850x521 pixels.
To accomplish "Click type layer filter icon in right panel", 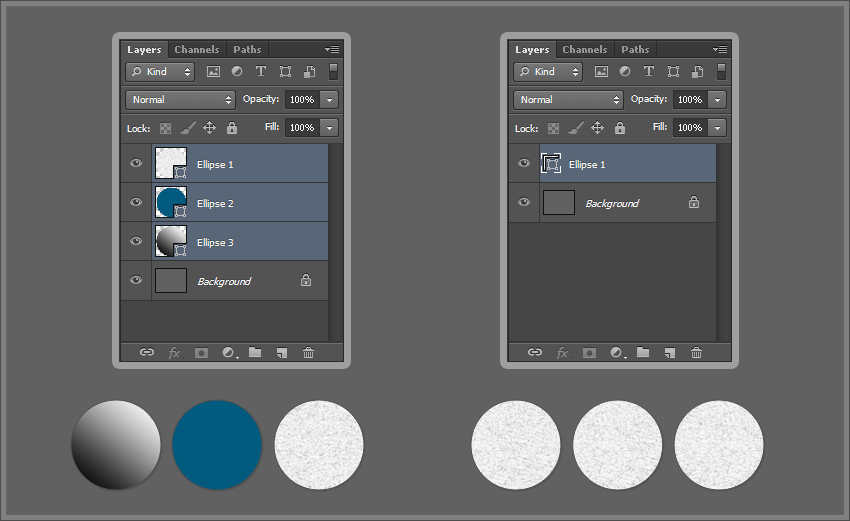I will (x=648, y=71).
